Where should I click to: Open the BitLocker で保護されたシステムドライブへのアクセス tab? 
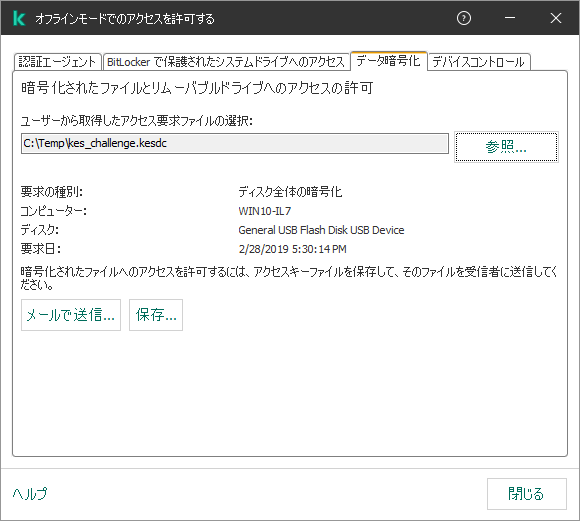(226, 62)
